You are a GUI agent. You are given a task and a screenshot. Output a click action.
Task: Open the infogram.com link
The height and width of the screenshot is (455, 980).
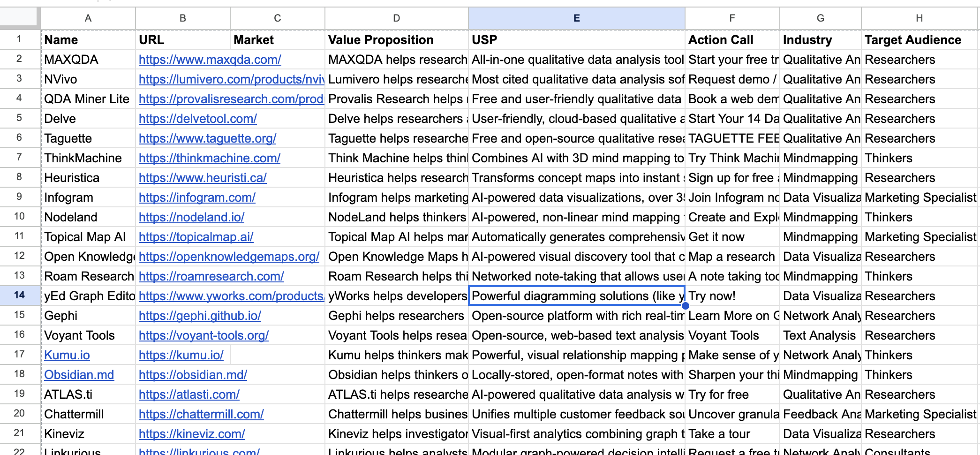[x=197, y=197]
